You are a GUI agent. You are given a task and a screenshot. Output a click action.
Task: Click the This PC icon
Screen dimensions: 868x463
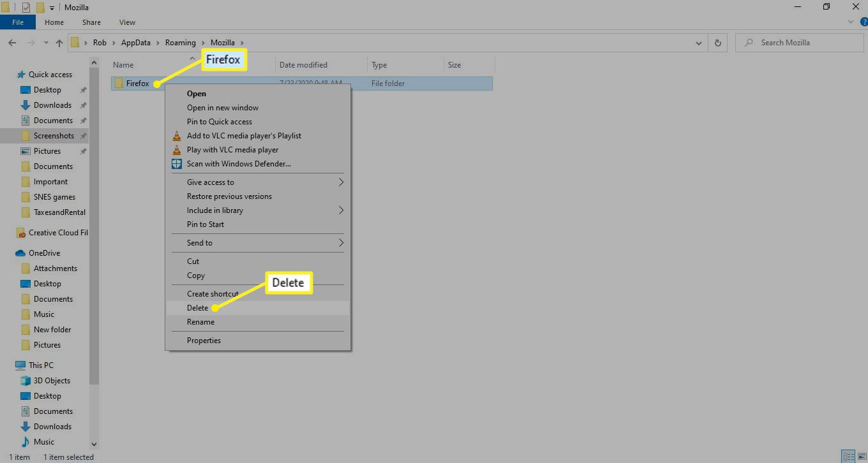pyautogui.click(x=20, y=365)
